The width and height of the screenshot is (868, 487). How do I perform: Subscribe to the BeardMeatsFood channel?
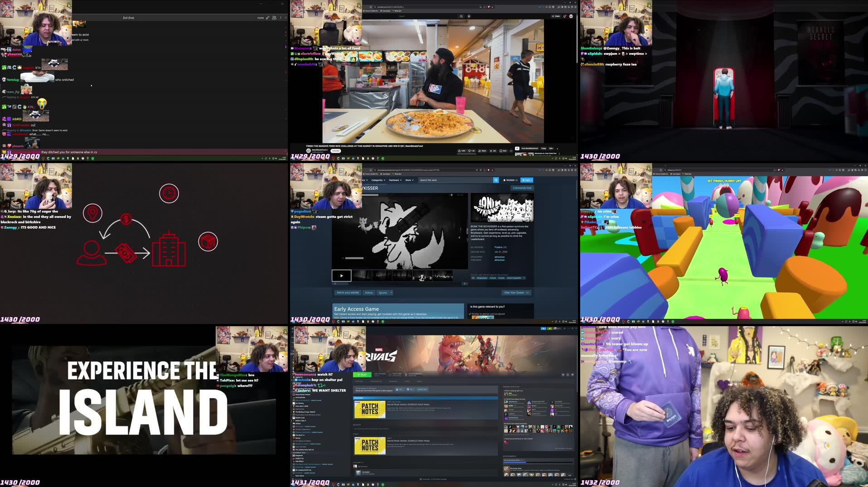pyautogui.click(x=335, y=151)
